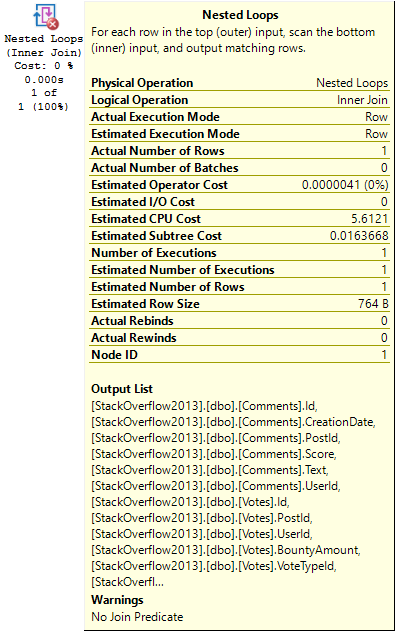395x631 pixels.
Task: Click the 'No Join Predicate' warning text
Action: 137,617
